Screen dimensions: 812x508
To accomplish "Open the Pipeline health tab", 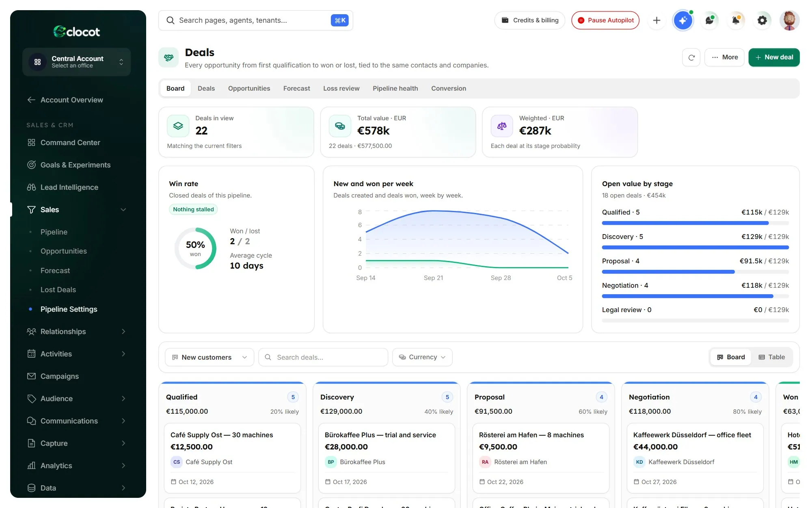I will point(395,89).
